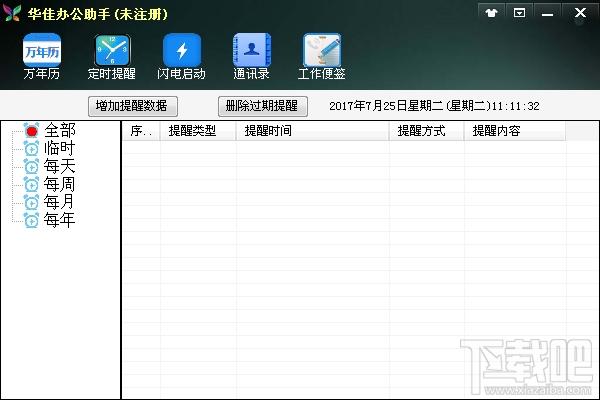Sort by the 提醒时间 column header

[x=313, y=131]
